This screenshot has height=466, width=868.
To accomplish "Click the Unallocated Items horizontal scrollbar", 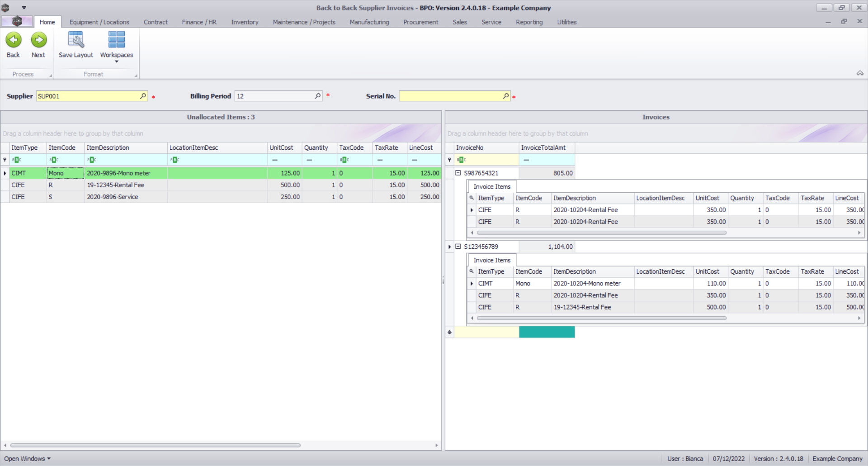I will point(155,445).
